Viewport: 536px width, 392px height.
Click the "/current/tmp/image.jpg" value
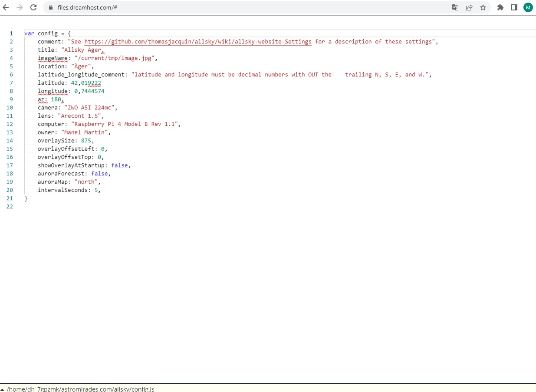click(x=115, y=58)
